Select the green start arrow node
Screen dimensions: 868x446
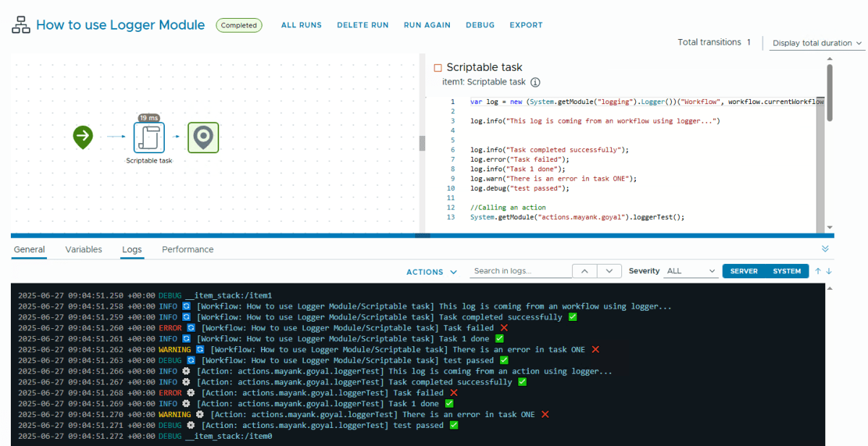point(83,136)
